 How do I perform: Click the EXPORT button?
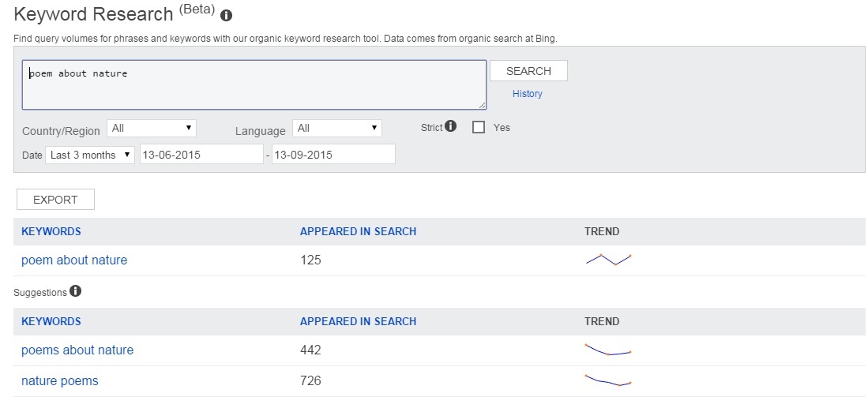click(55, 200)
